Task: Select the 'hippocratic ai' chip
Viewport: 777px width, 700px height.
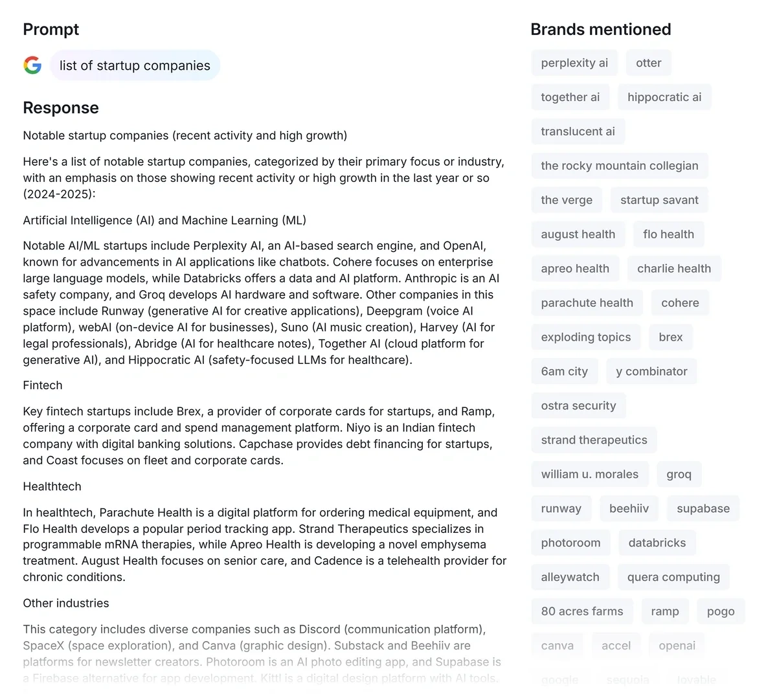Action: point(664,97)
